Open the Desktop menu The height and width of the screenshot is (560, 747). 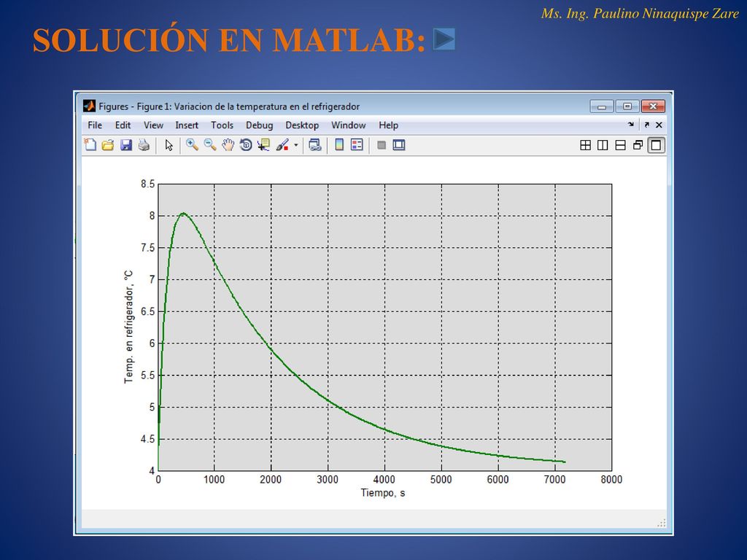(x=302, y=125)
